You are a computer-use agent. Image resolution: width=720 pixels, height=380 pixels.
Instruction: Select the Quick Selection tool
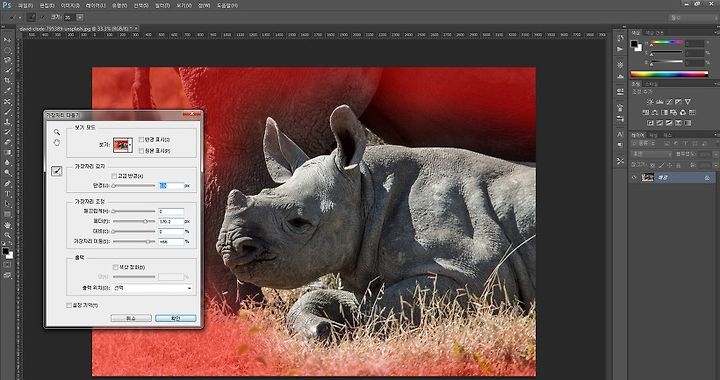click(7, 70)
